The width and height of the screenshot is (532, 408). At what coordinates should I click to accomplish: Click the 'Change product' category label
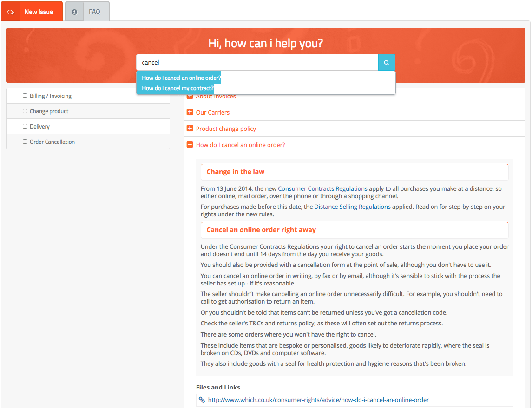[49, 111]
